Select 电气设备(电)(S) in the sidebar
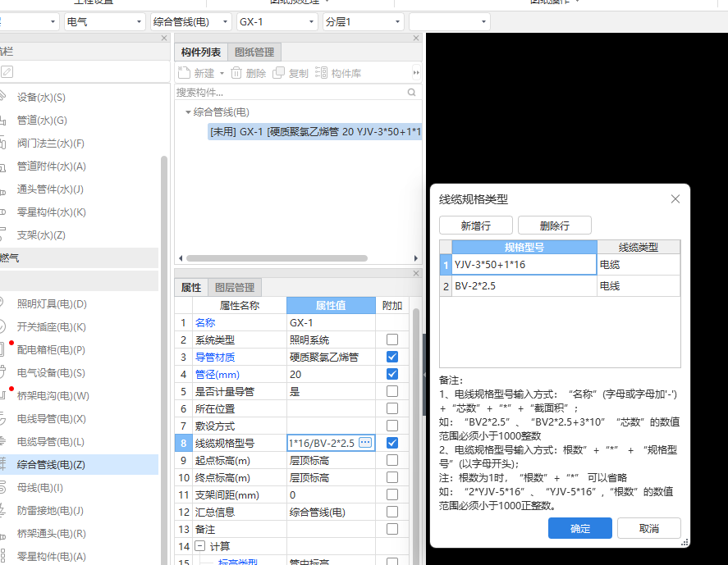The height and width of the screenshot is (565, 728). coord(51,373)
